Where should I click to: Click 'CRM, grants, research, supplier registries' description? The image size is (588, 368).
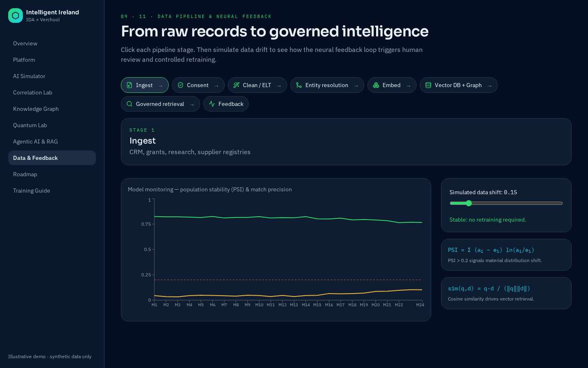click(x=190, y=152)
